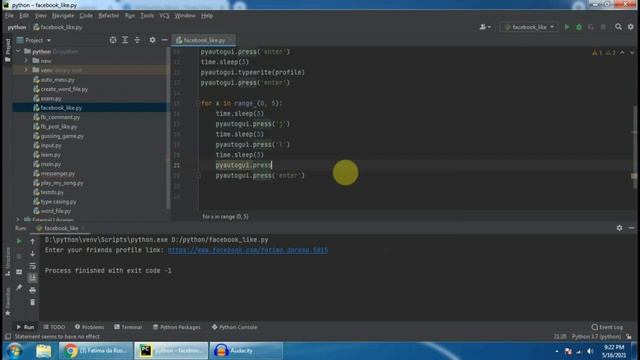Open the TODO tab
The width and height of the screenshot is (640, 360).
pyautogui.click(x=54, y=327)
